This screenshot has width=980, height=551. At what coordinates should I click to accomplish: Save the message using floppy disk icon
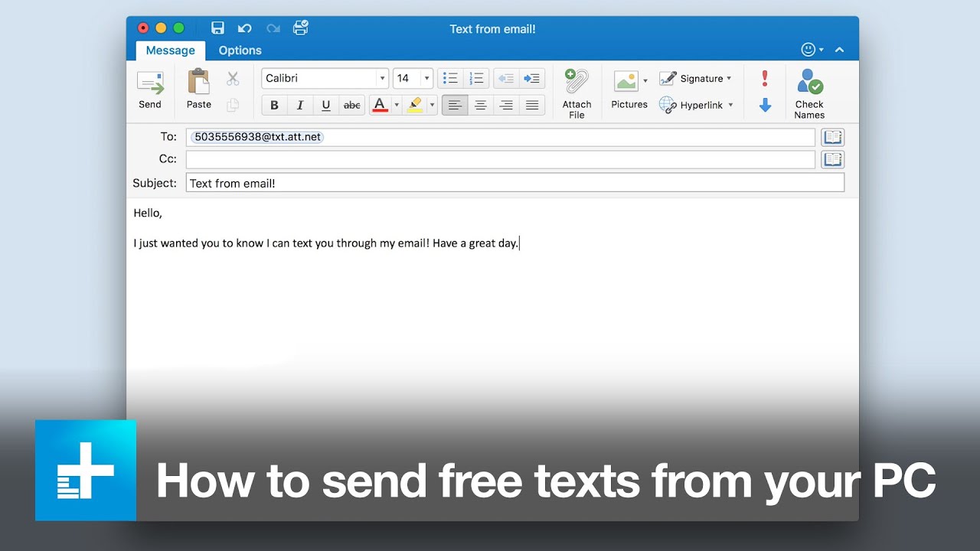pyautogui.click(x=217, y=28)
